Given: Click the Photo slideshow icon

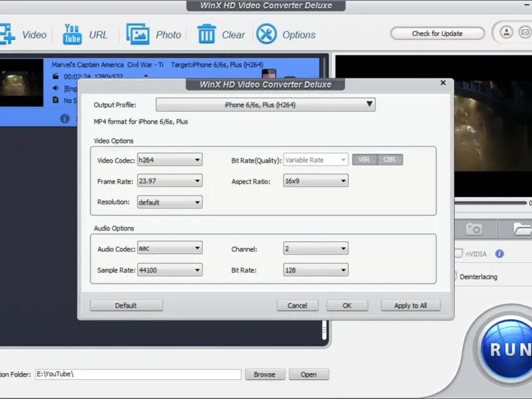Looking at the screenshot, I should point(138,34).
